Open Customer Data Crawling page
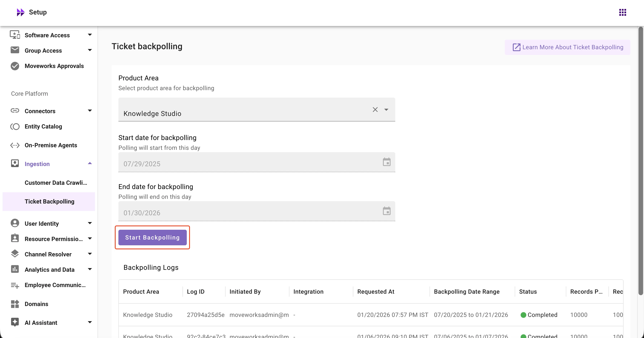 point(56,183)
